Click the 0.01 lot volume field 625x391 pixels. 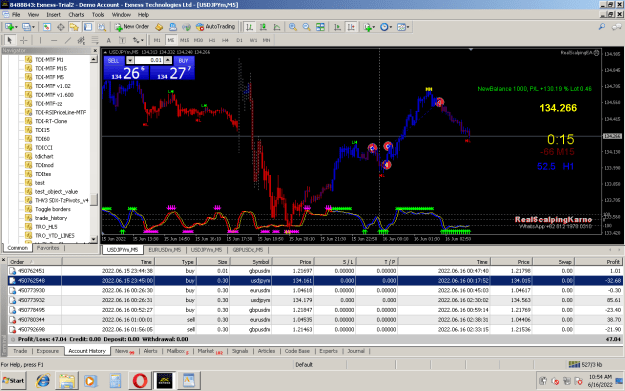(x=149, y=60)
